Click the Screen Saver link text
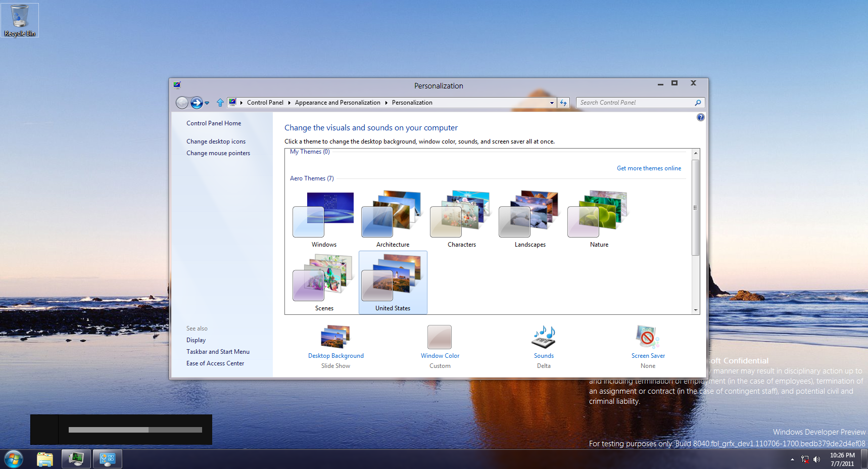The image size is (868, 469). 648,356
